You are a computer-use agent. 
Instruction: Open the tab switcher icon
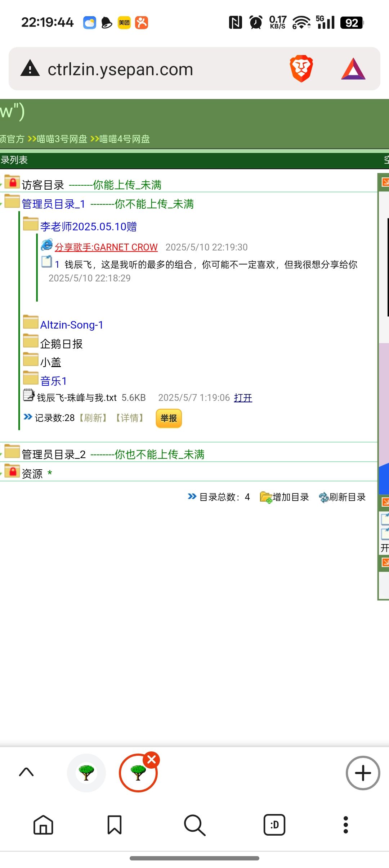pos(274,824)
